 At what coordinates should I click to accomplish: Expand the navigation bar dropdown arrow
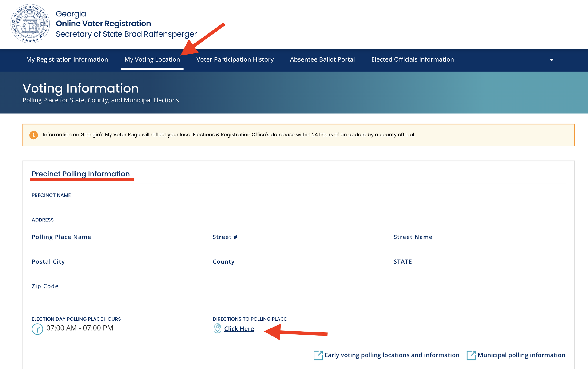pos(552,60)
